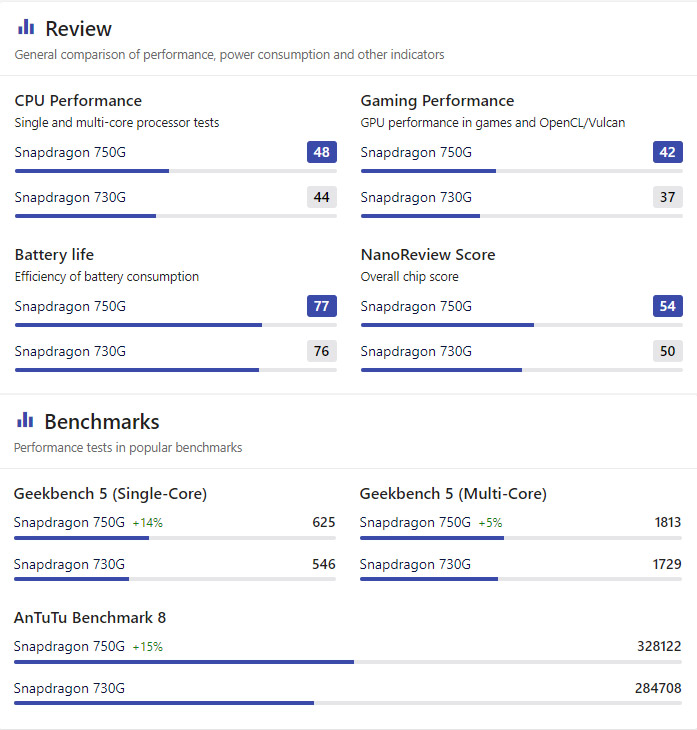Viewport: 697px width, 730px height.
Task: Click Snapdragon 730G label under CPU Performance
Action: (x=70, y=197)
